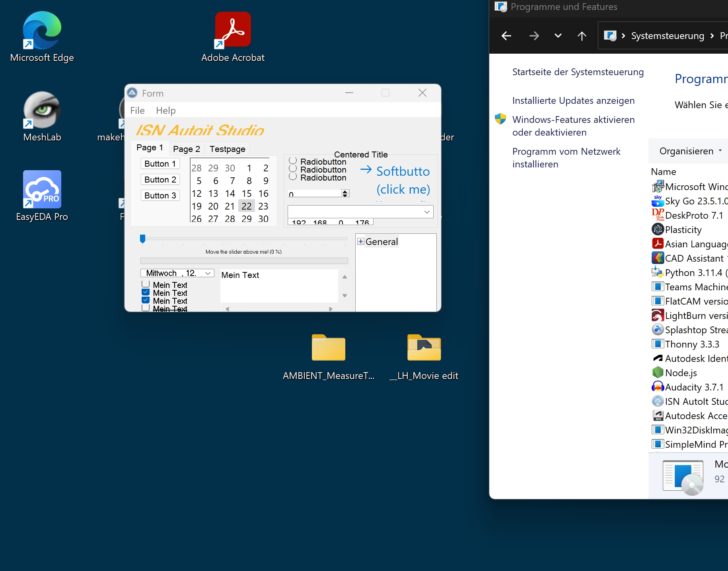The height and width of the screenshot is (571, 728).
Task: Open the Microsoft Edge desktop shortcut
Action: coord(42,31)
